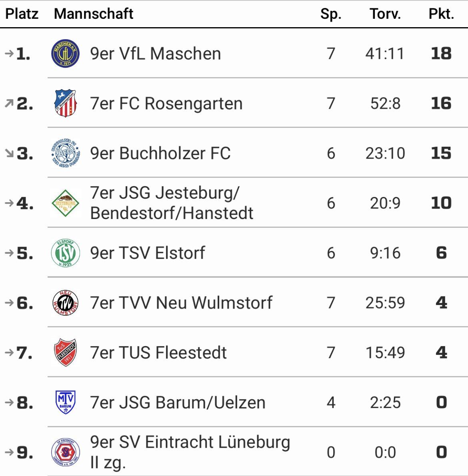
Task: Tap the Jesteburg diamond-shaped crest
Action: point(65,203)
